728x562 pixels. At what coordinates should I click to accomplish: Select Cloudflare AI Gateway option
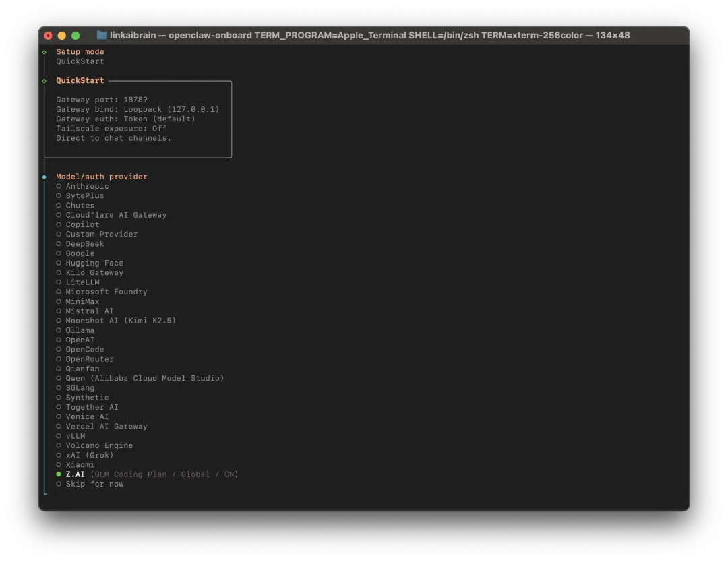tap(111, 215)
